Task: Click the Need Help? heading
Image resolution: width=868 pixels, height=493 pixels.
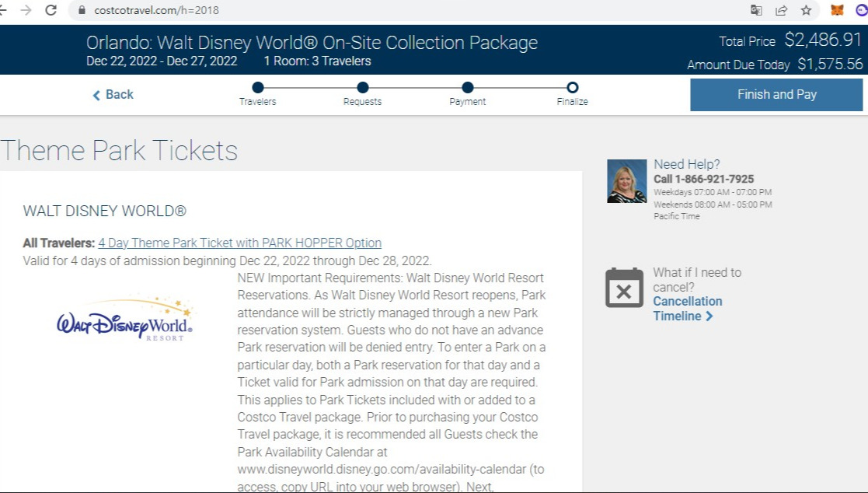Action: (686, 164)
